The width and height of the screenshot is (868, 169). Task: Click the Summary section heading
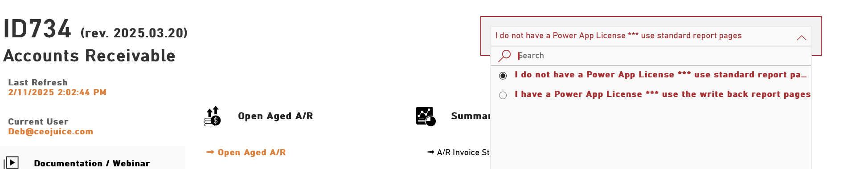point(471,116)
